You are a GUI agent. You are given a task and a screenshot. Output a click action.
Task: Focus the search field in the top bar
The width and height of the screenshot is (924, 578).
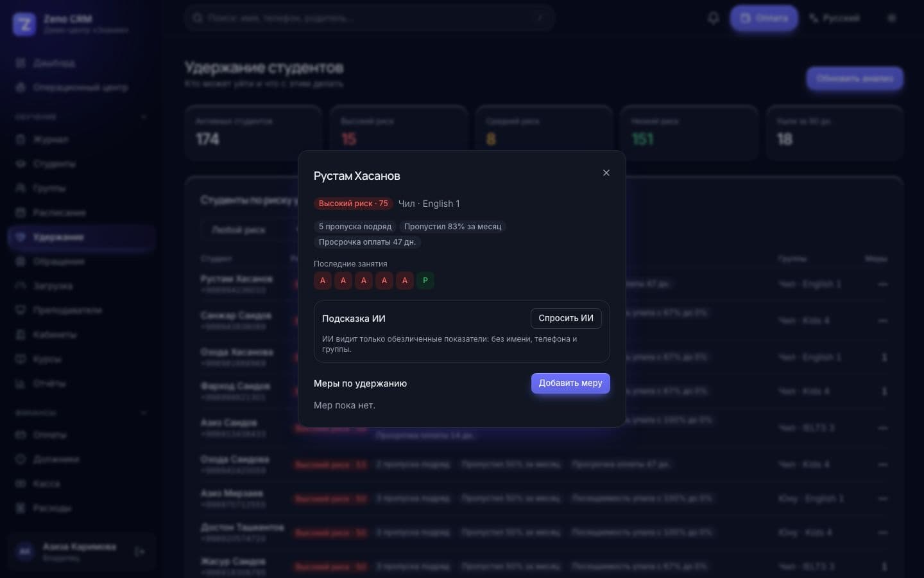click(370, 18)
